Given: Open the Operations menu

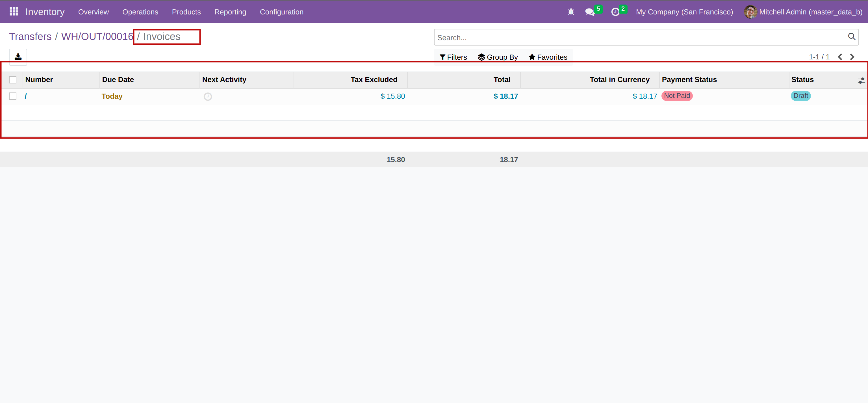Looking at the screenshot, I should pos(140,12).
